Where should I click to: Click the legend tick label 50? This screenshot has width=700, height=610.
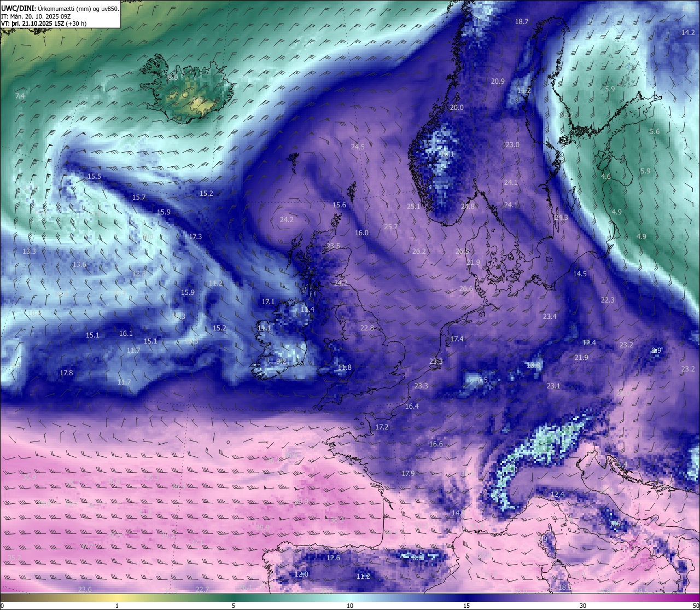click(695, 606)
